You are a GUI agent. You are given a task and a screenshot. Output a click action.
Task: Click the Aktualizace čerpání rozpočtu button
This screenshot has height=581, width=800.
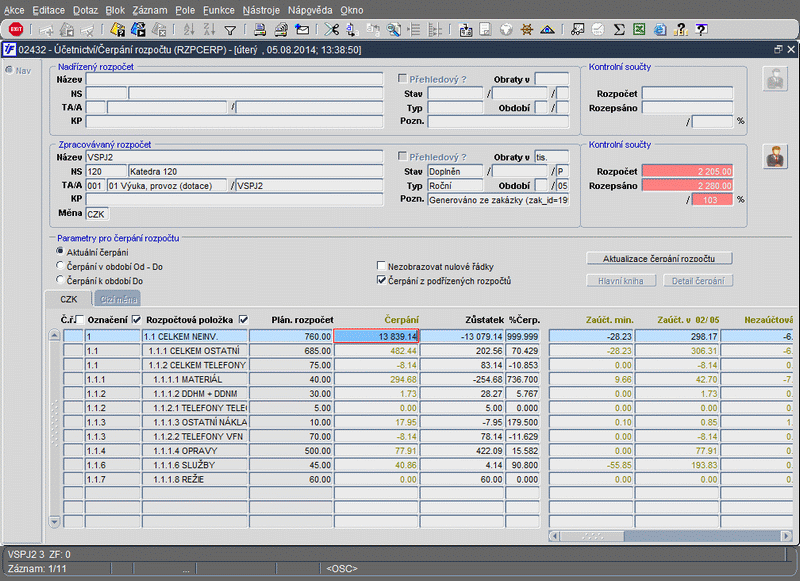(659, 258)
